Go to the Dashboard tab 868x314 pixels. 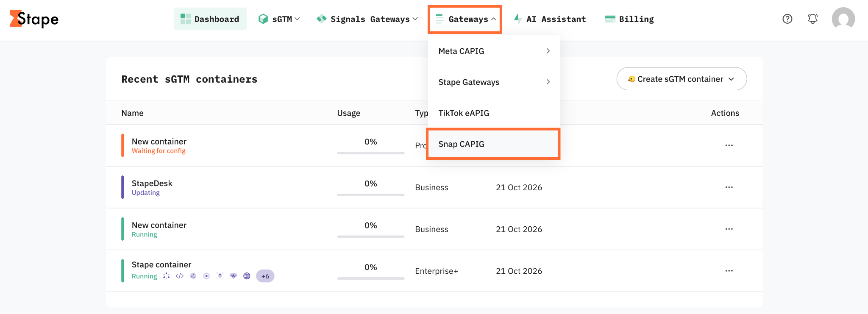click(210, 19)
